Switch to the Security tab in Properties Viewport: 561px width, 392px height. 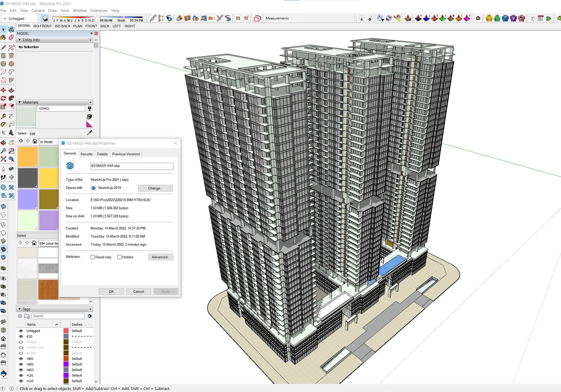coord(86,154)
